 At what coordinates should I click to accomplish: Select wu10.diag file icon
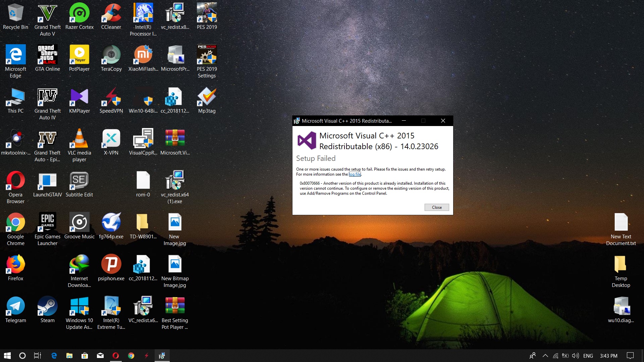point(621,310)
